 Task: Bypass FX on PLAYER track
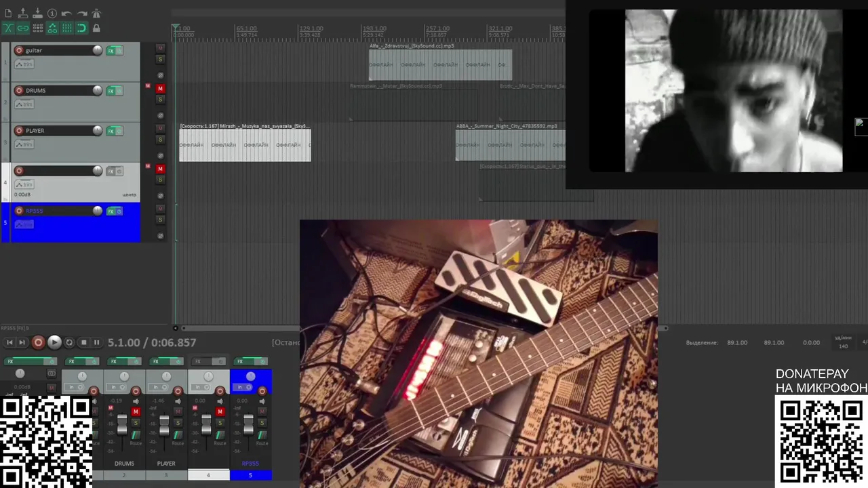(x=119, y=131)
